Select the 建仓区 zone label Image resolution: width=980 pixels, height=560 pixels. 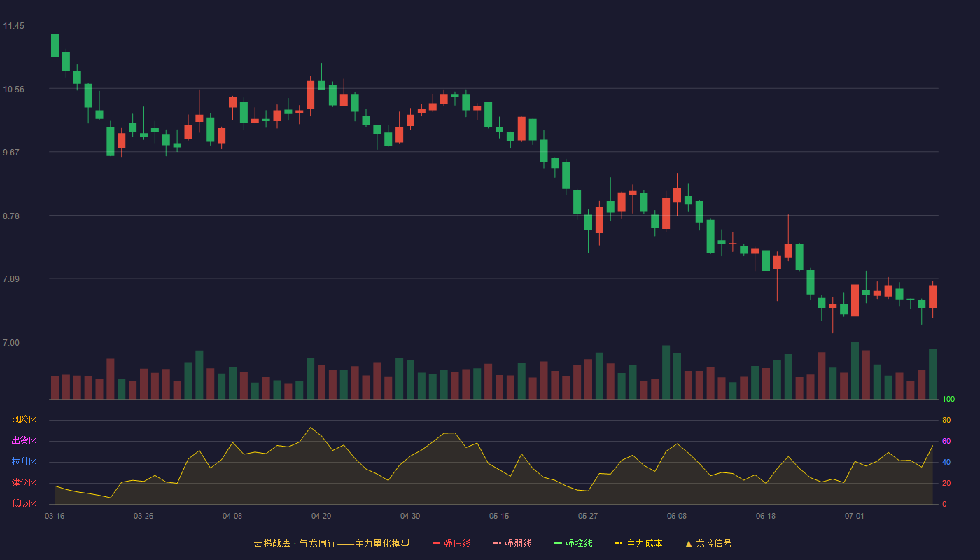tap(24, 483)
